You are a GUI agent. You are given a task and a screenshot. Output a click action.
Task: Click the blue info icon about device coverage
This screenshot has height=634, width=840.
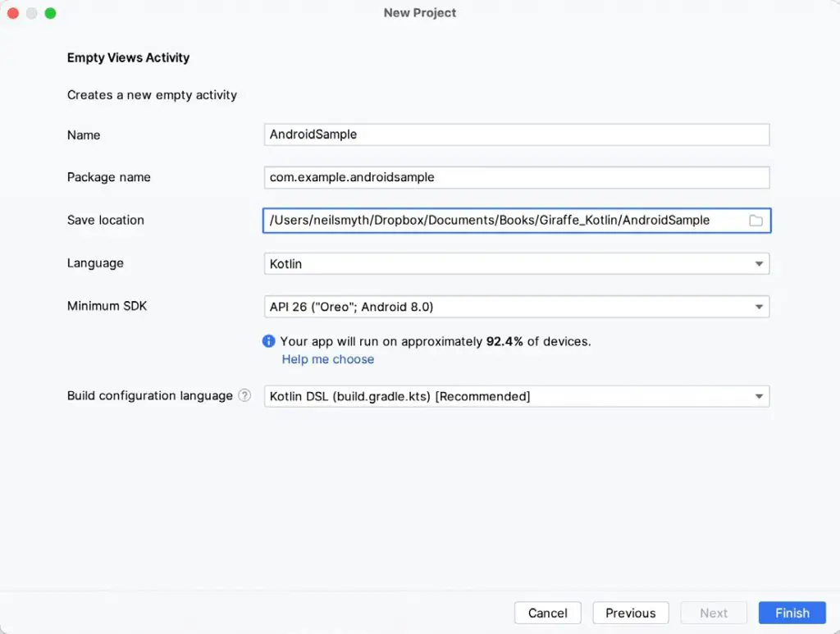coord(268,341)
